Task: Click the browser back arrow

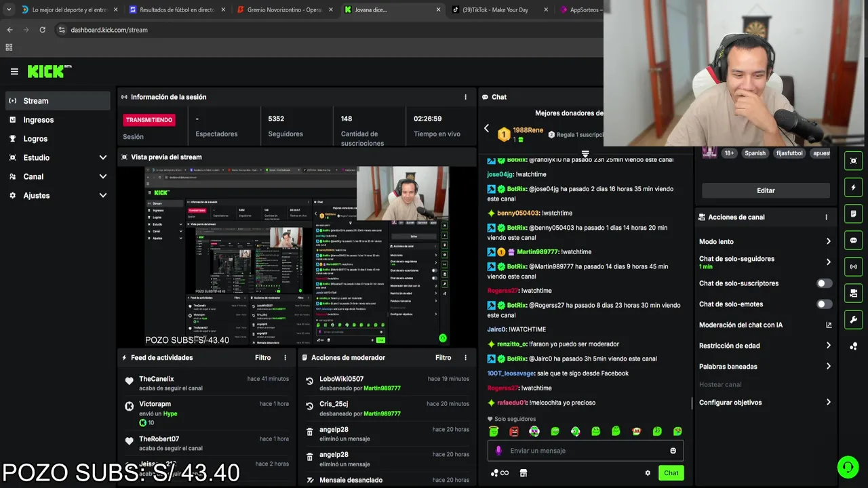Action: 9,30
